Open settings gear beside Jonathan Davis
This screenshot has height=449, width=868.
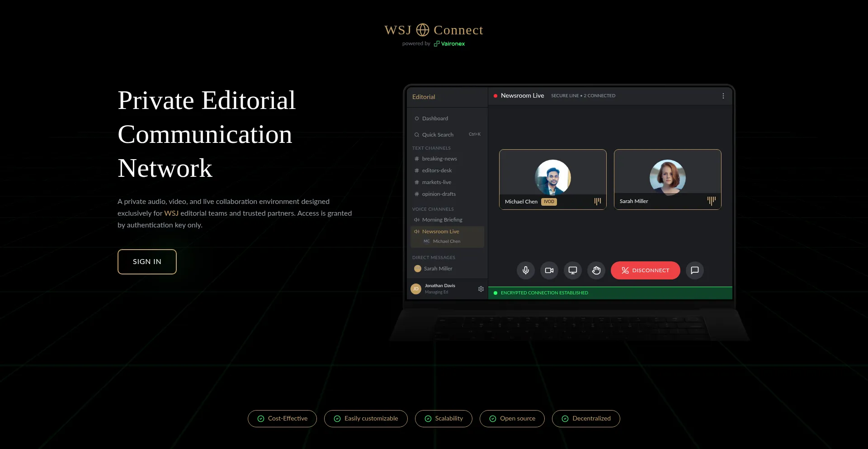pyautogui.click(x=481, y=289)
